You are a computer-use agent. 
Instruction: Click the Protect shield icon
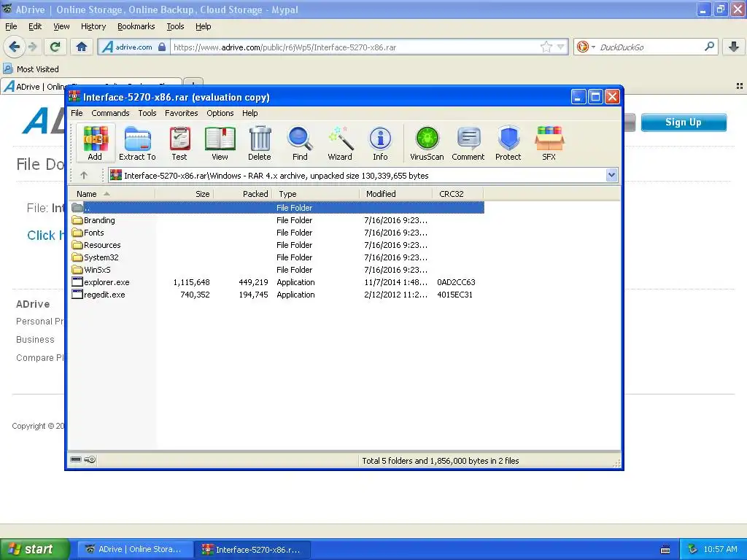coord(508,143)
